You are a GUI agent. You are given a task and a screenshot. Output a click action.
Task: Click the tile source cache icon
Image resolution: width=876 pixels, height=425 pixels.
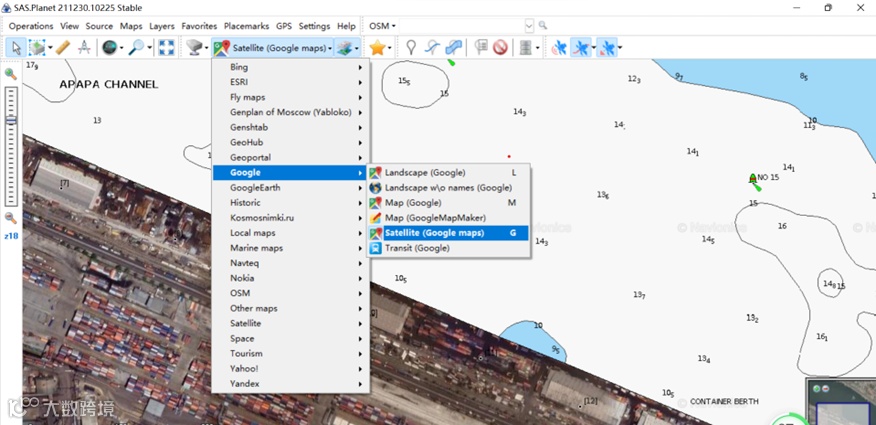pos(194,48)
